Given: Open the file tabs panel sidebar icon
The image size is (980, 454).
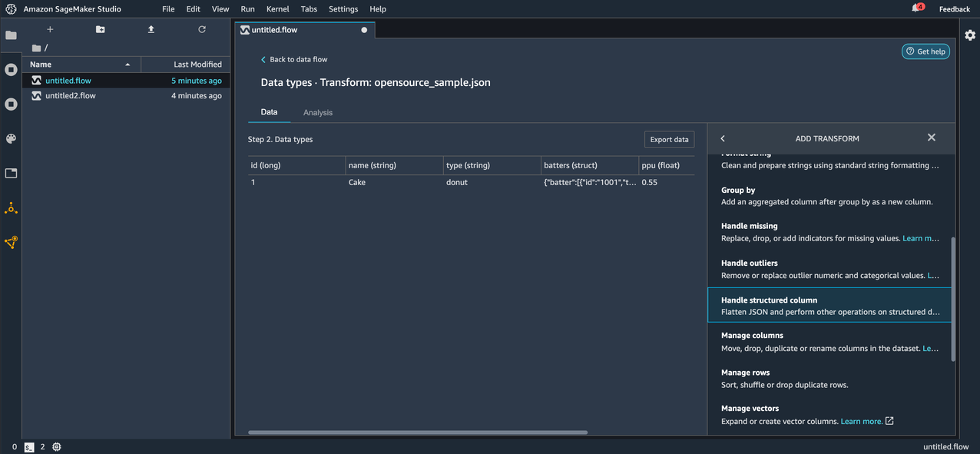Looking at the screenshot, I should 11,174.
